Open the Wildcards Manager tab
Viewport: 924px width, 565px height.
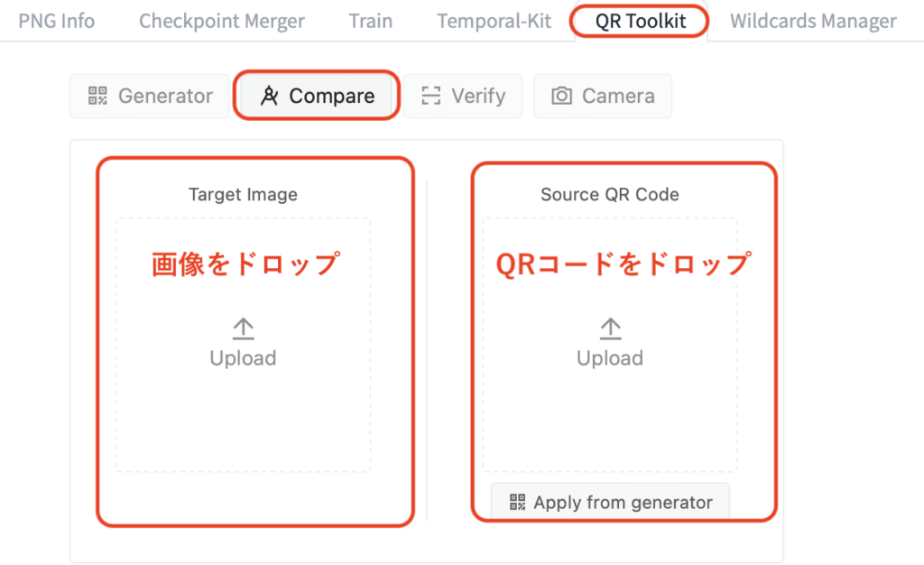click(813, 21)
